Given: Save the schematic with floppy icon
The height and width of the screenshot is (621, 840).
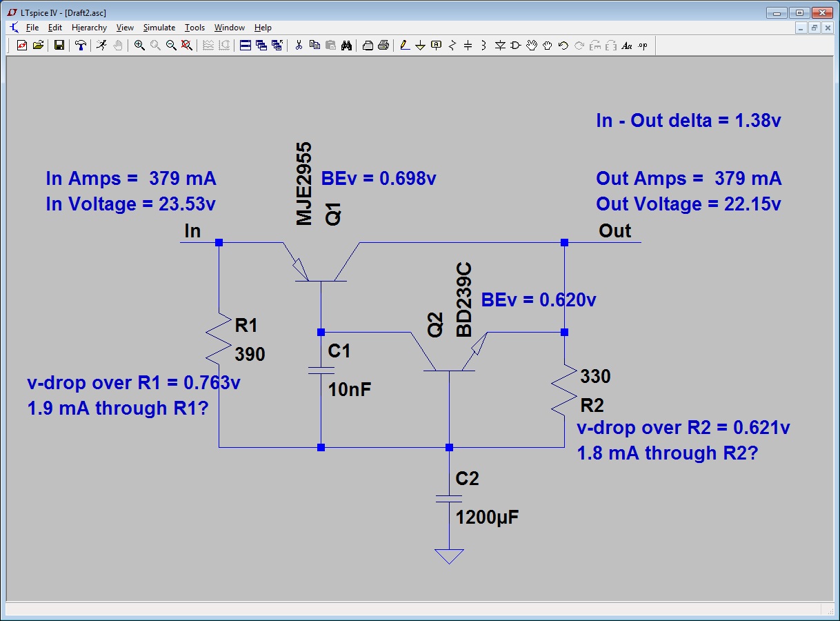Looking at the screenshot, I should (x=59, y=46).
